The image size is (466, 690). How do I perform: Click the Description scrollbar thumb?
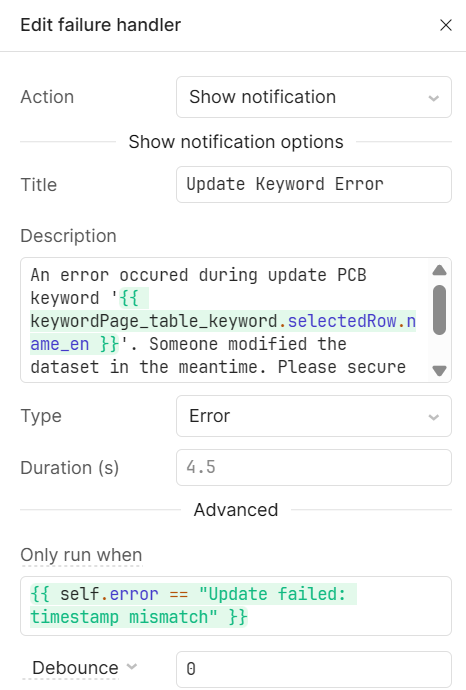[439, 310]
